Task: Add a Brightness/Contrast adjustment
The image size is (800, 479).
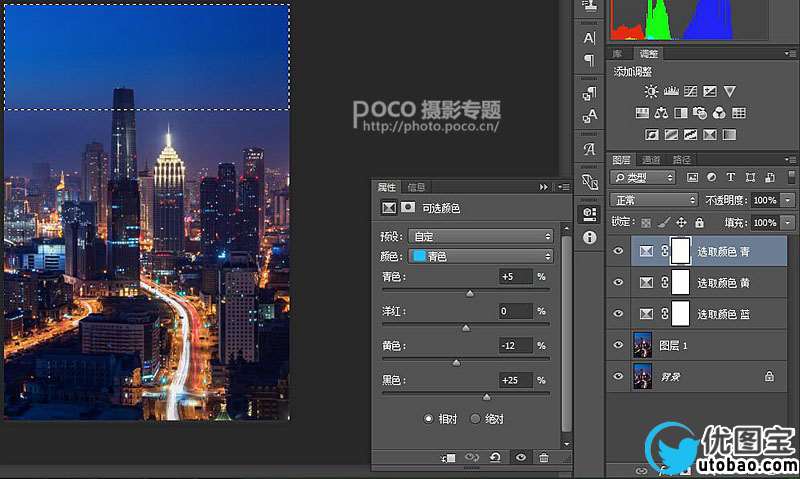Action: pos(652,91)
